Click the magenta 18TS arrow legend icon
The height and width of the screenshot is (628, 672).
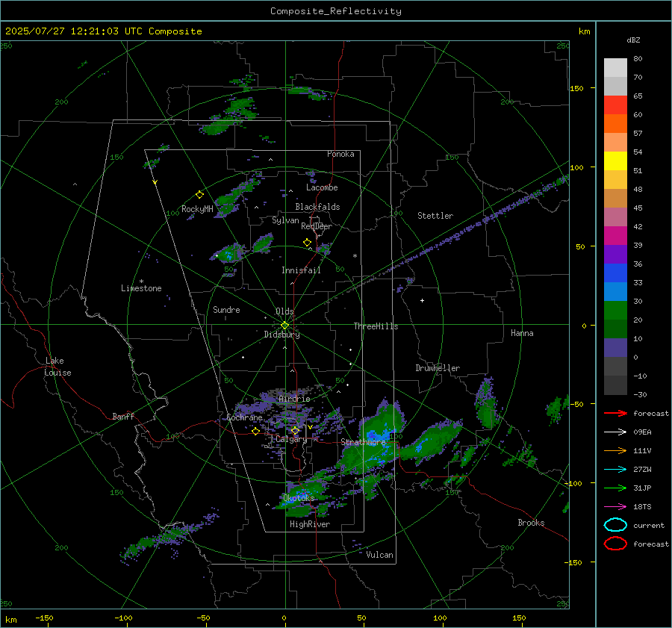(615, 507)
